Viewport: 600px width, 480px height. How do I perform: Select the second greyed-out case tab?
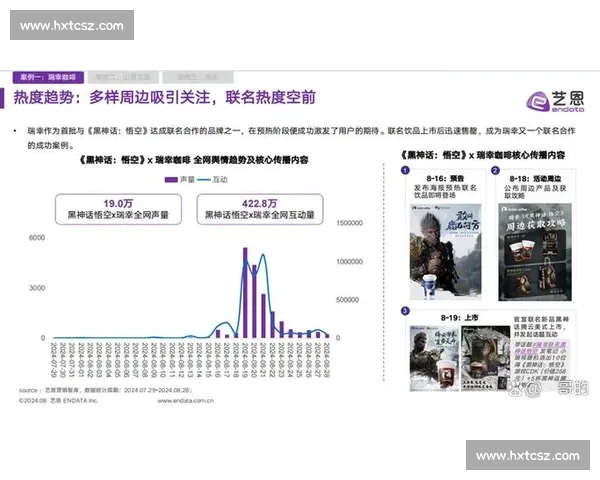click(x=124, y=76)
